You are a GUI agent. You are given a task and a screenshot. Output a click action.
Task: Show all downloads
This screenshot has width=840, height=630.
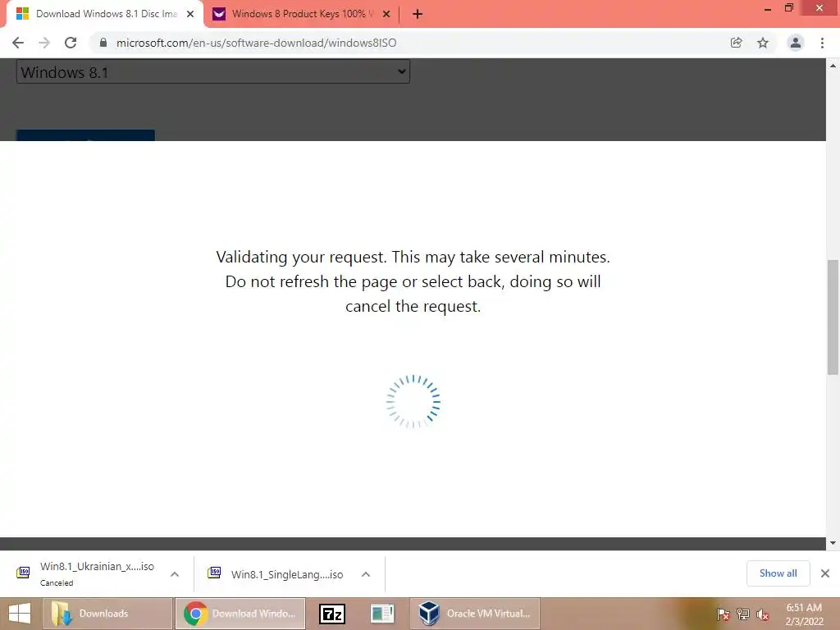click(778, 573)
